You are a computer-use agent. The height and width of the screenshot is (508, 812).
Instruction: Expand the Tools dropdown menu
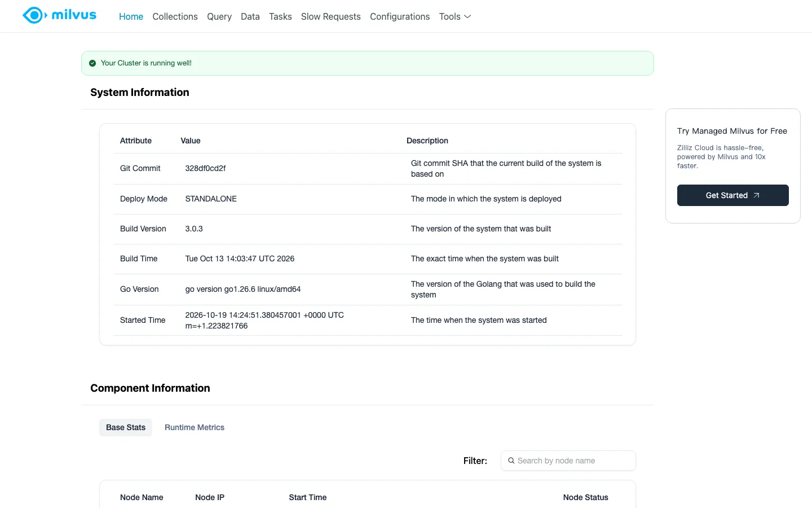[455, 16]
